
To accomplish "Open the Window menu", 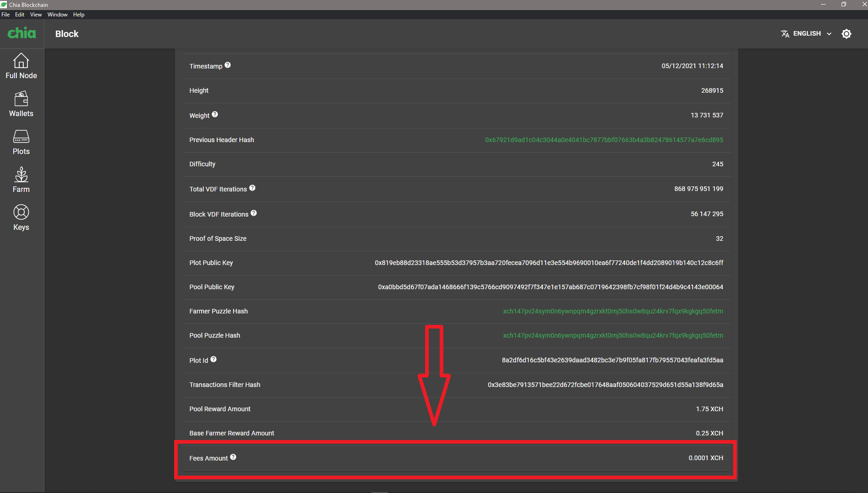I will click(x=58, y=15).
